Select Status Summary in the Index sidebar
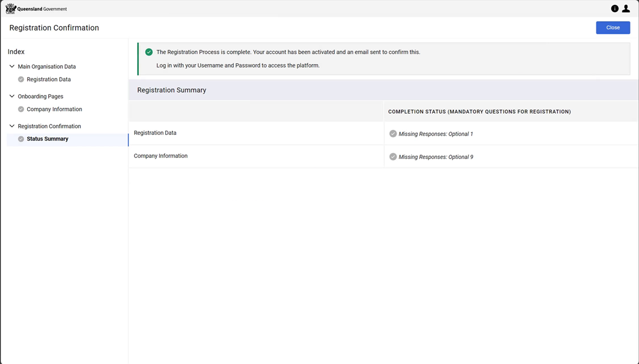The width and height of the screenshot is (639, 364). [x=47, y=139]
